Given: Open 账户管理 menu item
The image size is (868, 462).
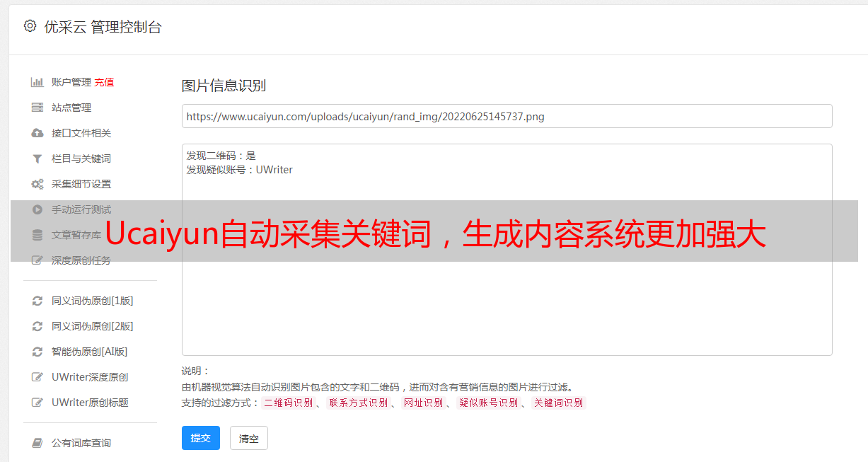Looking at the screenshot, I should [x=71, y=82].
